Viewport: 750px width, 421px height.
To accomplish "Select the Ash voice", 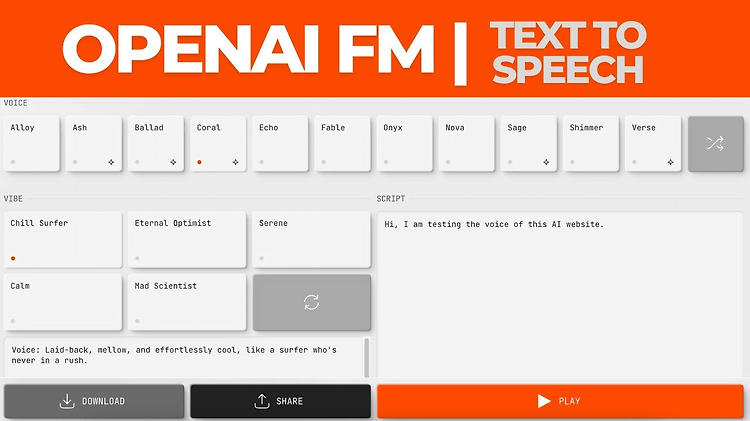I will point(94,144).
